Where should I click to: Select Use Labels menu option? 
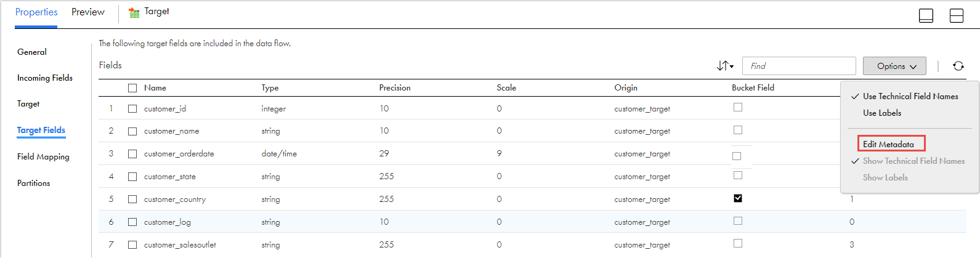882,113
